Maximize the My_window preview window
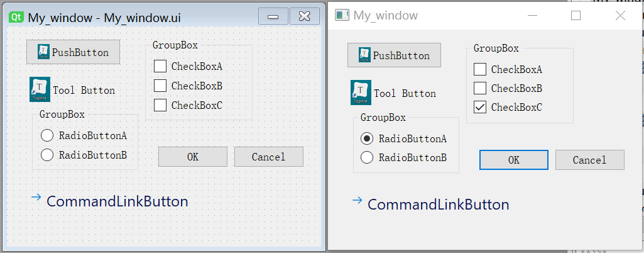644x253 pixels. (576, 16)
